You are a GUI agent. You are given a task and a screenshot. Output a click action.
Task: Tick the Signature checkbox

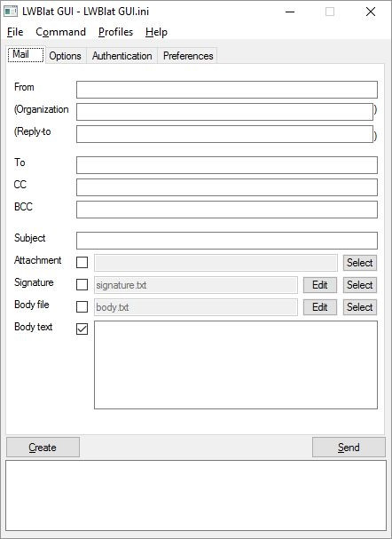(x=82, y=285)
